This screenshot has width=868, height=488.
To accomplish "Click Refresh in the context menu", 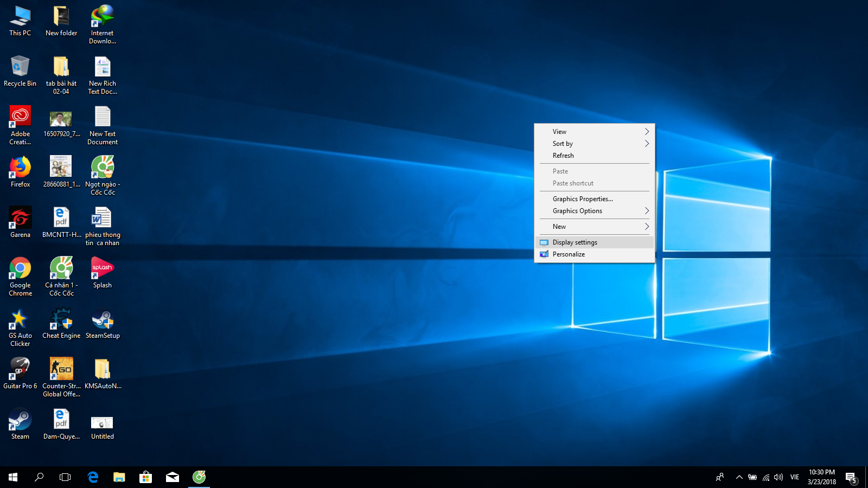I will 563,156.
